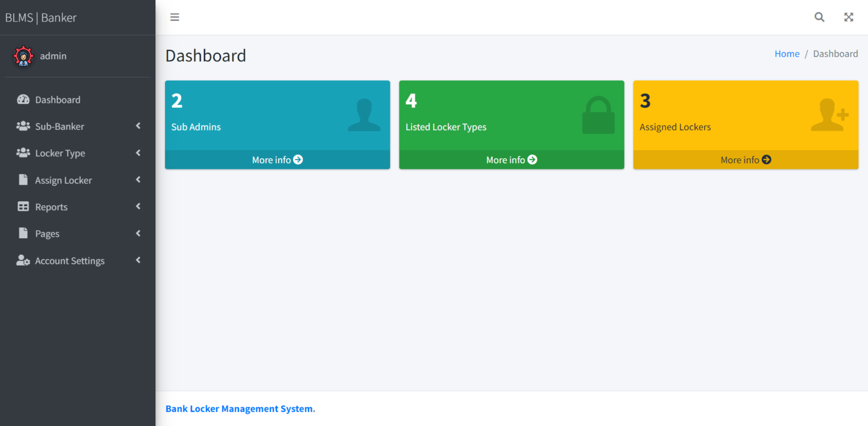Open the Reports dropdown section
Image resolution: width=868 pixels, height=426 pixels.
click(x=138, y=207)
